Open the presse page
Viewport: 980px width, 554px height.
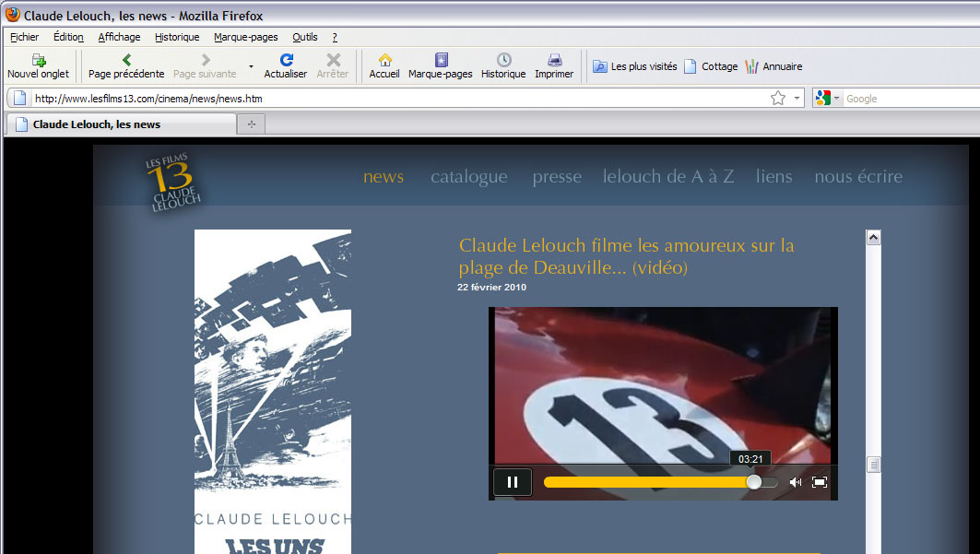[557, 177]
